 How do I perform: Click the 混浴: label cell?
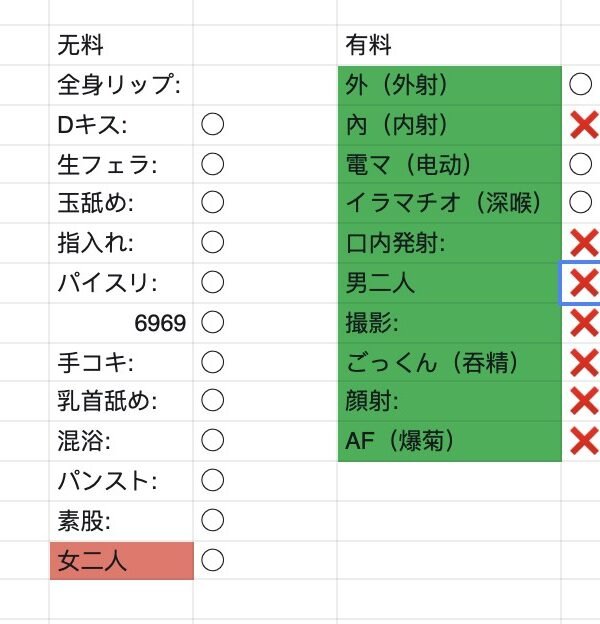(121, 441)
